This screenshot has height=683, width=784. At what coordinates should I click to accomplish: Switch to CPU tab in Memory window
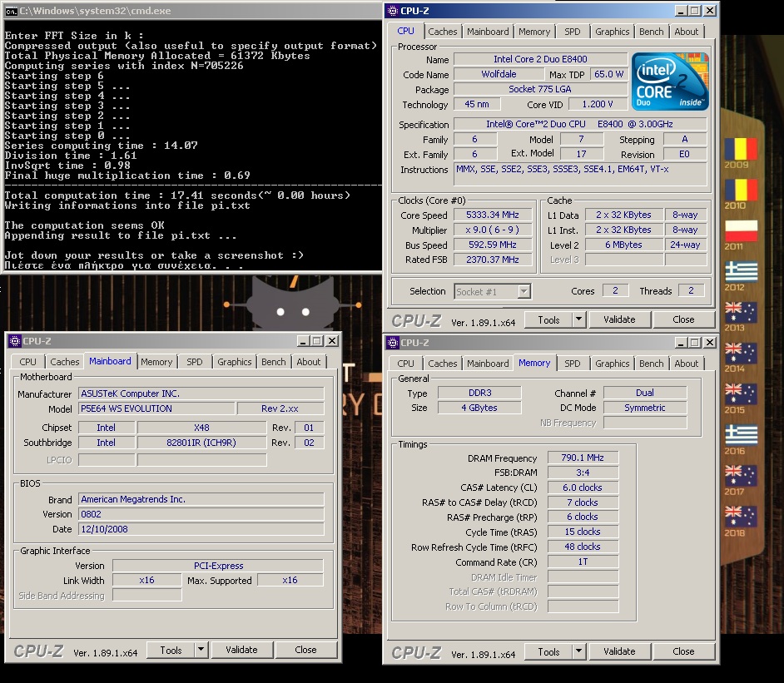405,364
